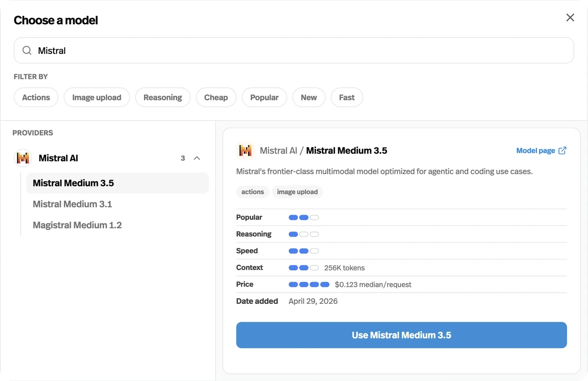Click the Reasoning row label in details
The height and width of the screenshot is (381, 588).
(254, 234)
